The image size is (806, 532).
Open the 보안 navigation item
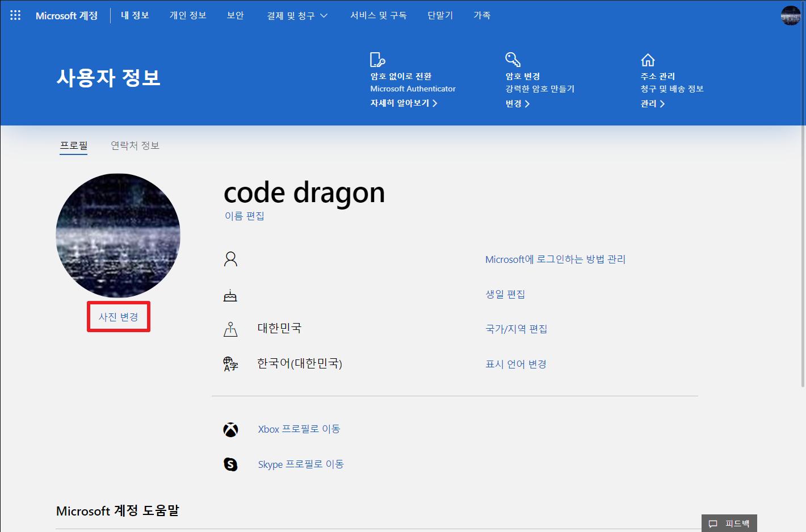coord(236,15)
